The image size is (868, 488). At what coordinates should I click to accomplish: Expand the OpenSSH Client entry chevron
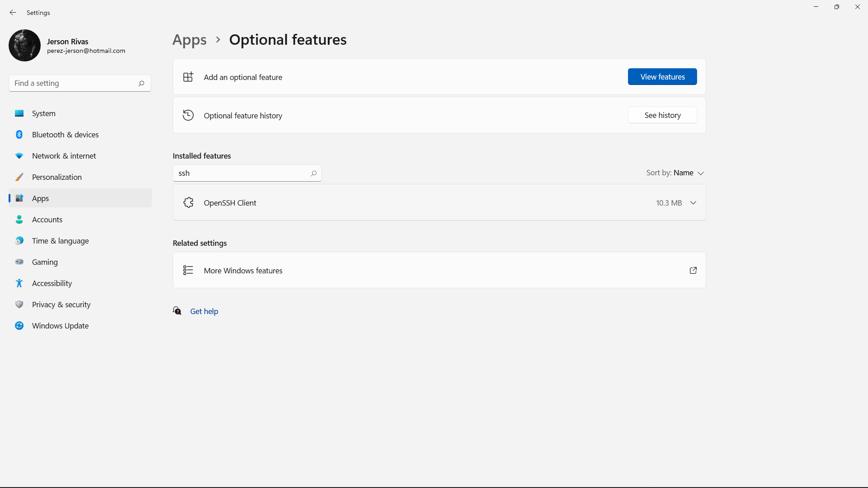click(693, 203)
